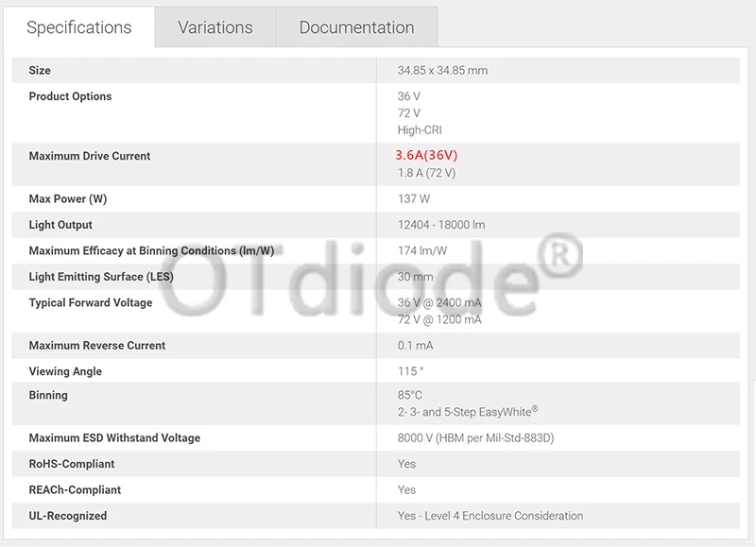Click the 137 W value
This screenshot has height=547, width=756.
pyautogui.click(x=414, y=198)
